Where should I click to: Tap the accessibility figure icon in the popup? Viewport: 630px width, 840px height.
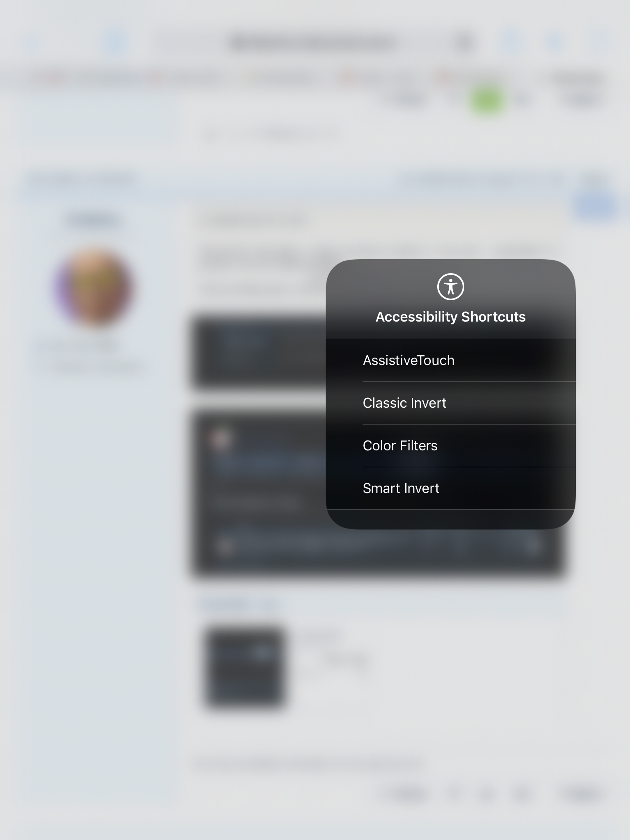pos(450,286)
